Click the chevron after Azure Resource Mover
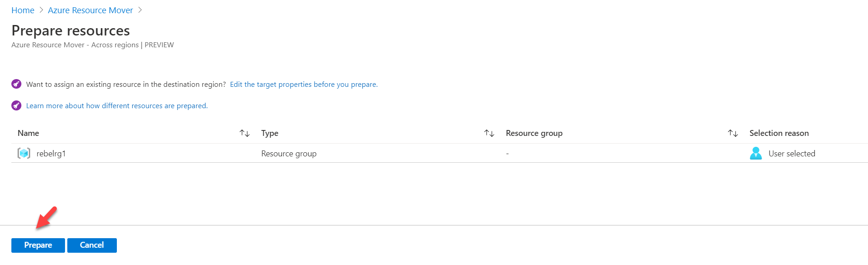The image size is (868, 265). (140, 10)
